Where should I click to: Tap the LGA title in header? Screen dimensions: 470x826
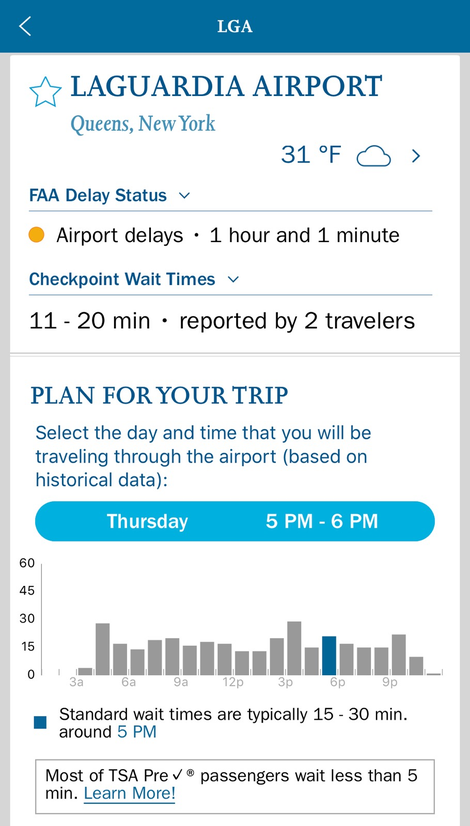coord(235,26)
